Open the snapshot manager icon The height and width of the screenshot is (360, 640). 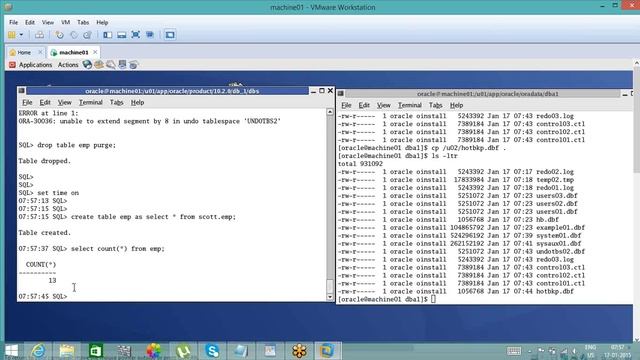(x=87, y=35)
